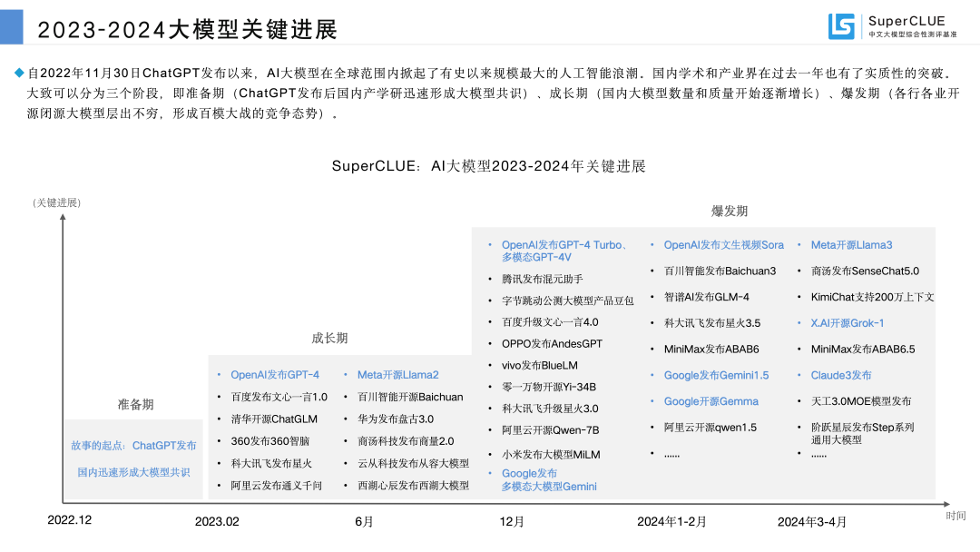The width and height of the screenshot is (980, 552).
Task: Click 360发布360智脑 entry
Action: [x=270, y=441]
